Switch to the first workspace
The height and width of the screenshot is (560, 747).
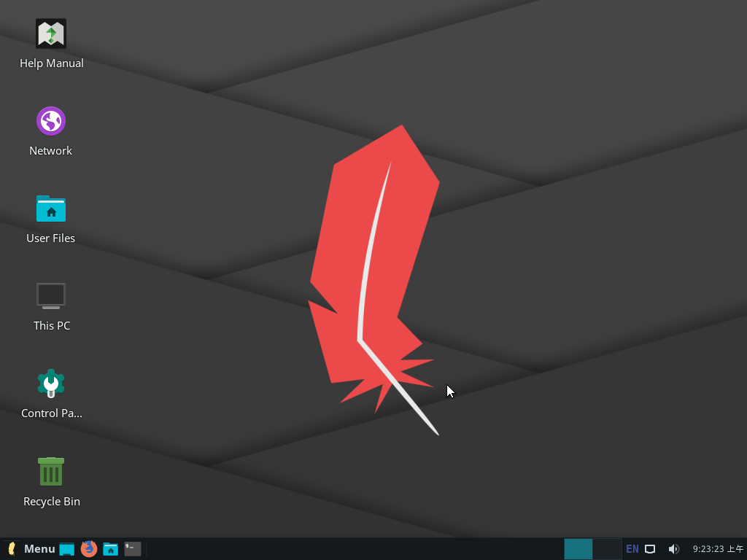click(578, 549)
